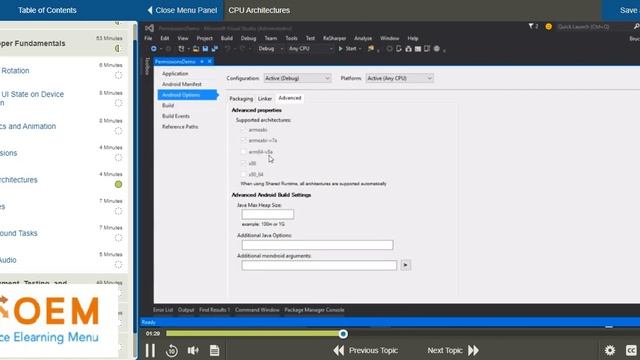Click Save All toolbar icon
640x360 pixels.
(x=215, y=49)
